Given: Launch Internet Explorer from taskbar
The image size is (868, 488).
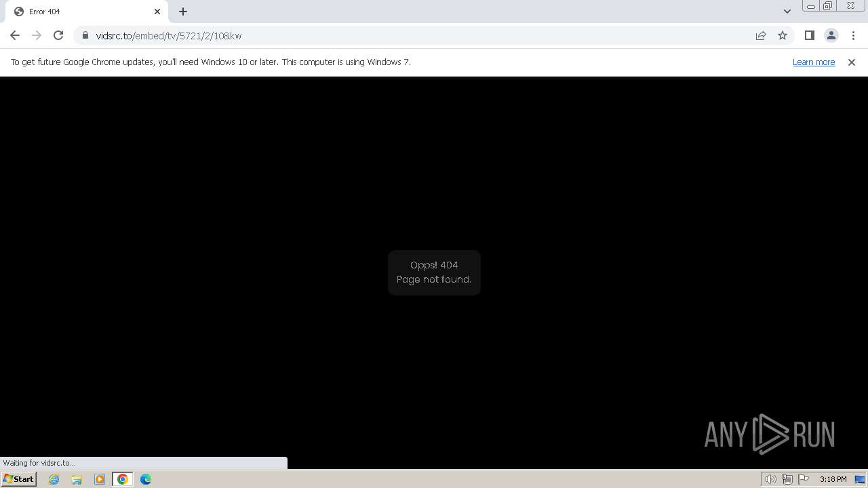Looking at the screenshot, I should [x=54, y=479].
